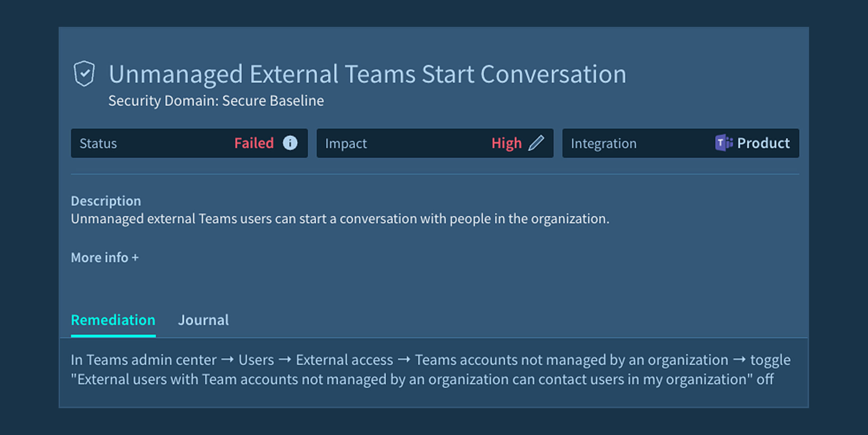Viewport: 868px width, 435px height.
Task: Switch to the Journal tab
Action: (x=203, y=320)
